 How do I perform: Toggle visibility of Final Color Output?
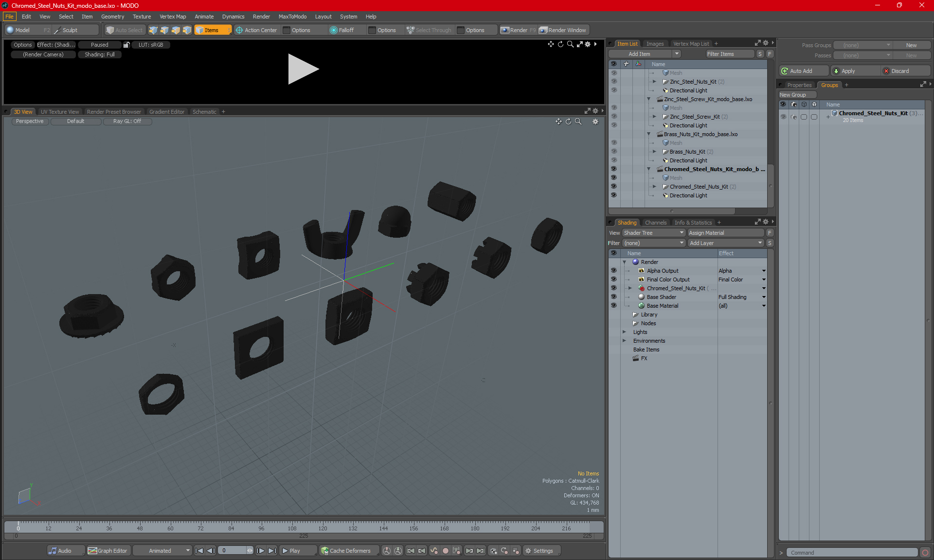click(613, 280)
